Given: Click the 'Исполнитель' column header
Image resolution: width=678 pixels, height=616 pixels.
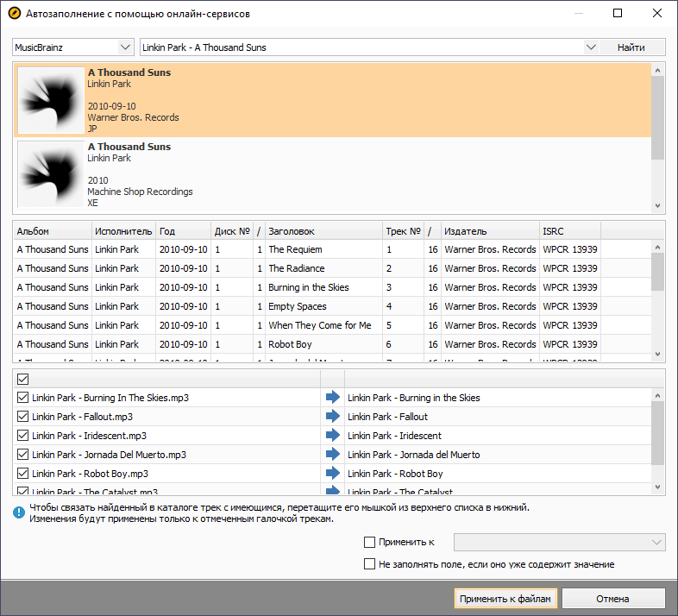Looking at the screenshot, I should pyautogui.click(x=123, y=231).
